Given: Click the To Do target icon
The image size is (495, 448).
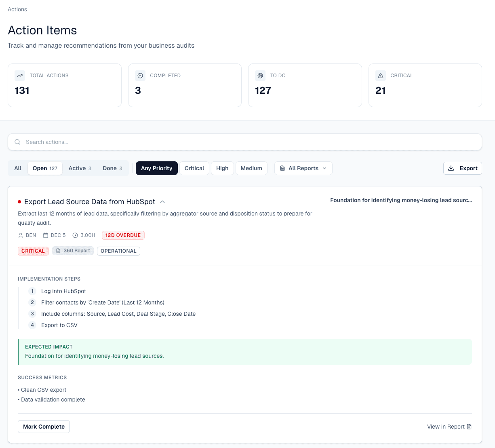Looking at the screenshot, I should click(260, 75).
